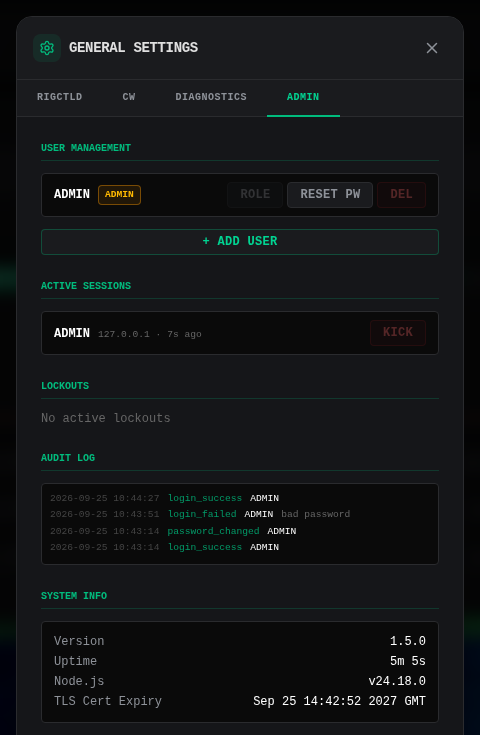This screenshot has width=480, height=735.
Task: Click the ROLE button for ADMIN user
Action: [x=255, y=195]
